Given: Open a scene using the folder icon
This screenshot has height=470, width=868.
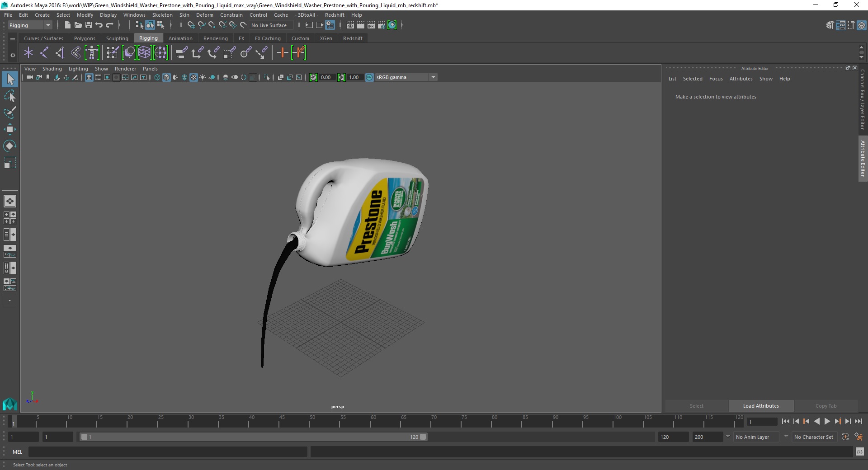Looking at the screenshot, I should [x=78, y=25].
